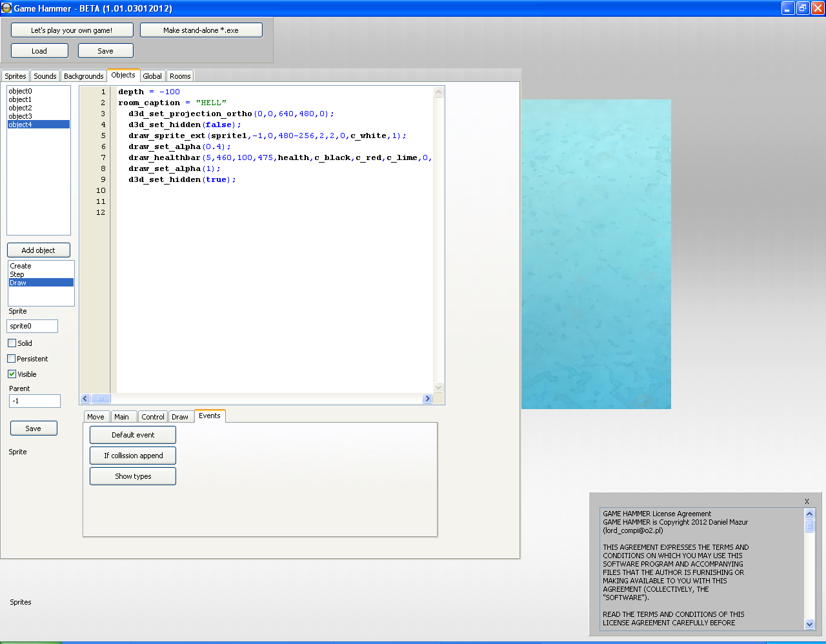Click the Add object button
This screenshot has width=826, height=644.
point(38,250)
